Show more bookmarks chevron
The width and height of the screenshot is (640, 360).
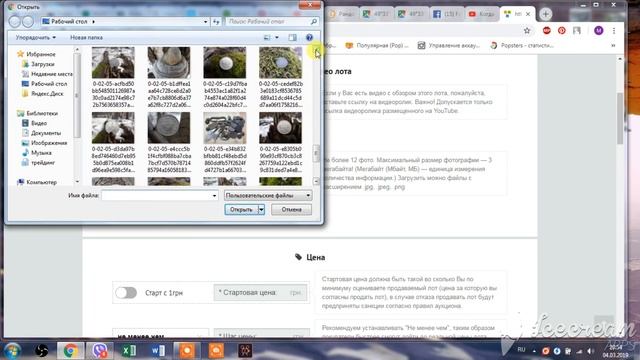pyautogui.click(x=613, y=46)
